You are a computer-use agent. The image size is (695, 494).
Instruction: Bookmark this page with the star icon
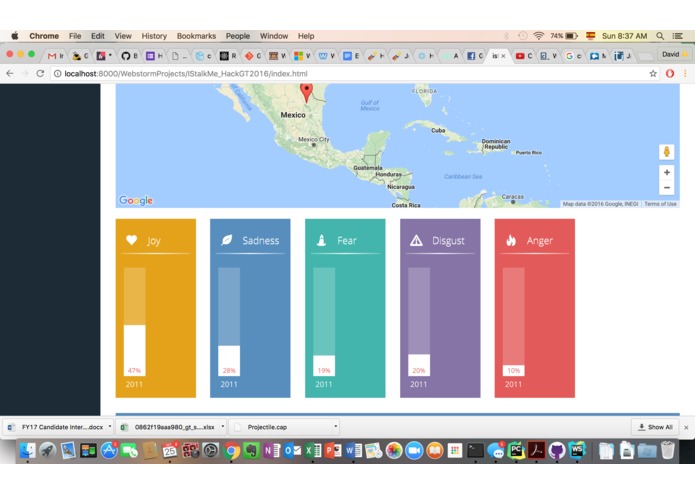pos(652,74)
